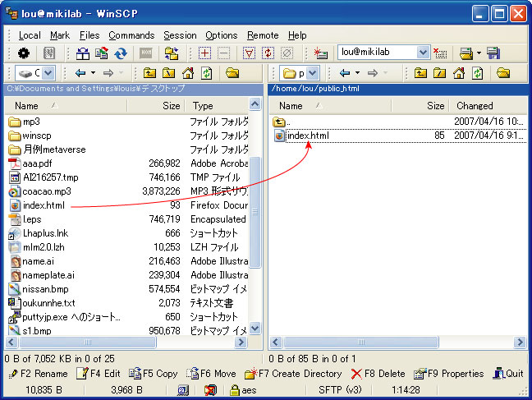The width and height of the screenshot is (532, 400).
Task: Open the lou@mikilab session dropdown
Action: [x=423, y=53]
